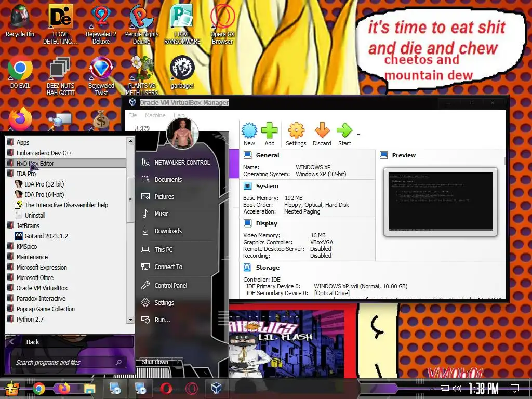Screen dimensions: 532x399
Task: Open the Help menu in VirtualBox
Action: [x=179, y=115]
